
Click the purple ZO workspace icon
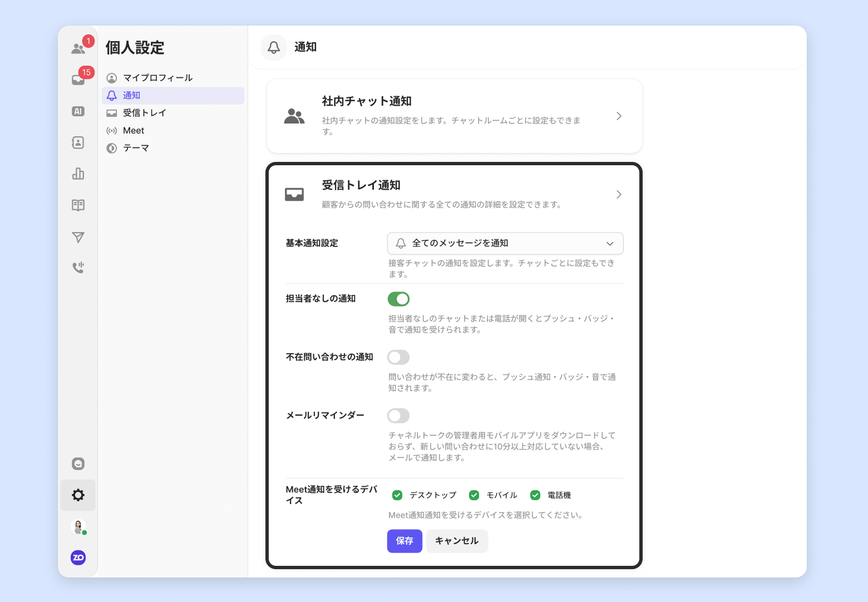[x=78, y=557]
